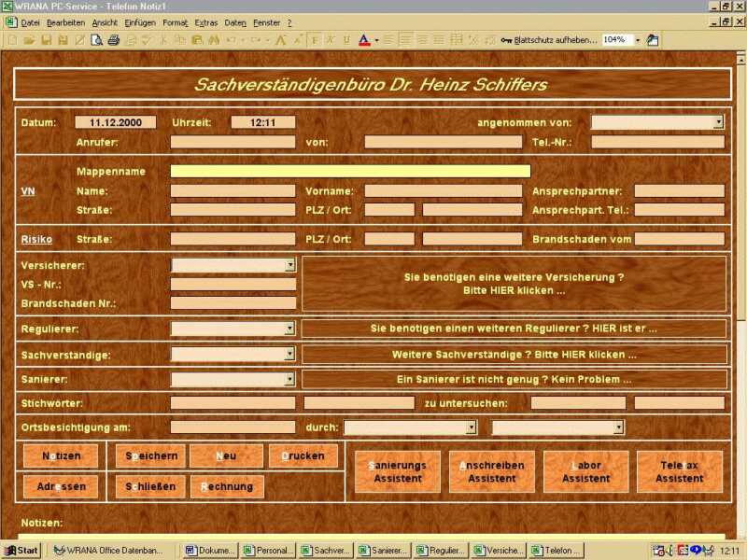Click the key icon for Blattschutz
This screenshot has width=747, height=560.
[506, 40]
